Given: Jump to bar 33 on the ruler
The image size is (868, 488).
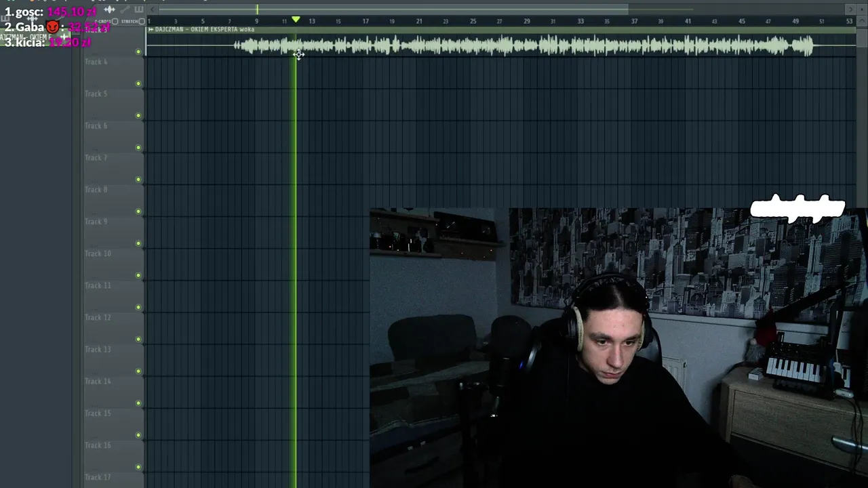Looking at the screenshot, I should 580,21.
